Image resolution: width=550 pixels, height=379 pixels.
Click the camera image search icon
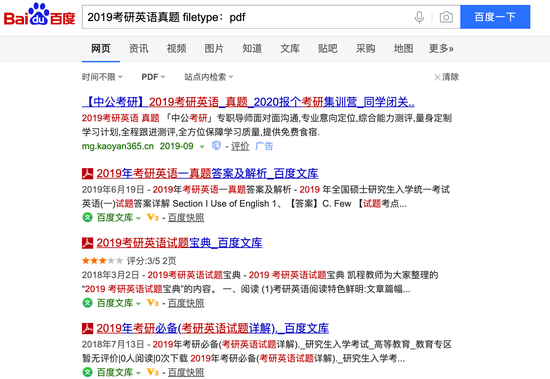(x=446, y=17)
